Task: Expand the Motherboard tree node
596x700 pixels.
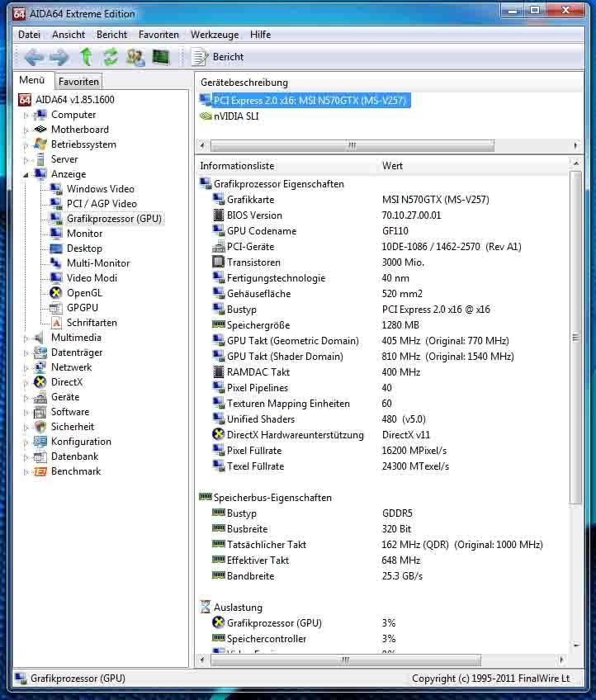Action: coord(26,130)
